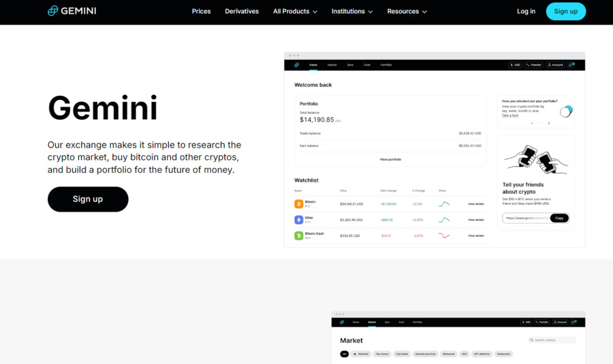The width and height of the screenshot is (613, 364).
Task: Open the Prices page
Action: pos(202,12)
